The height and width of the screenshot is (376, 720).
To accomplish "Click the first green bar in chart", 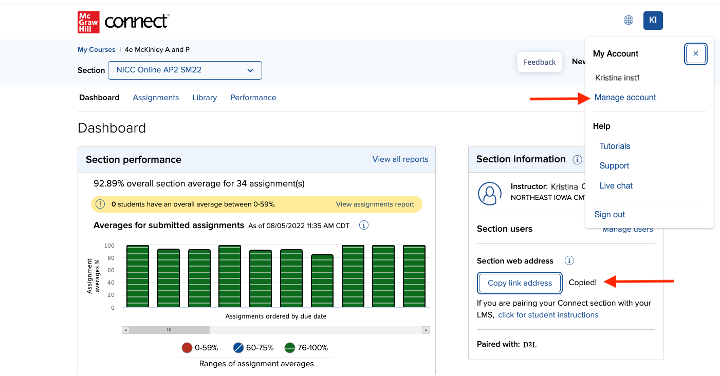I will pos(138,276).
